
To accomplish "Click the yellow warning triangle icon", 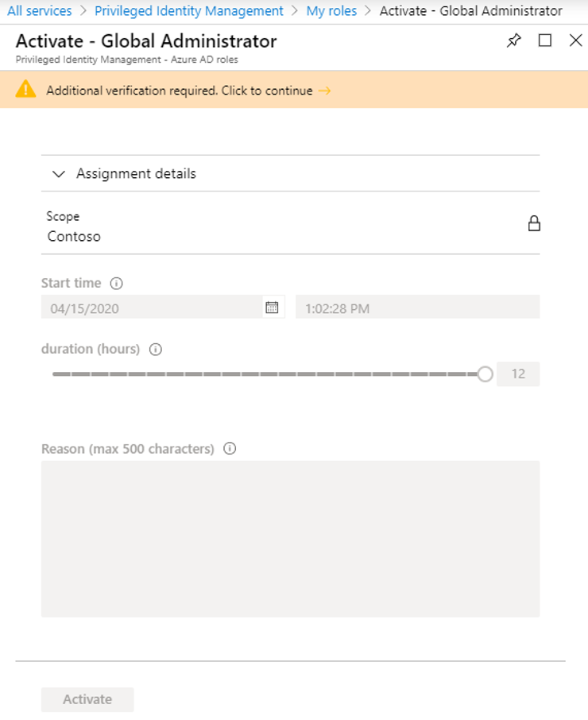I will 25,89.
